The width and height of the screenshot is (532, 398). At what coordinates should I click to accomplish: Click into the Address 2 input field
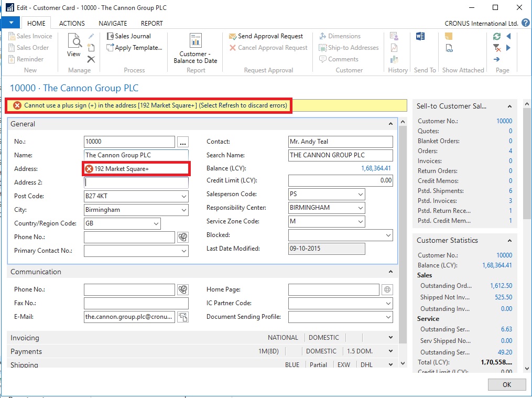[x=136, y=182]
